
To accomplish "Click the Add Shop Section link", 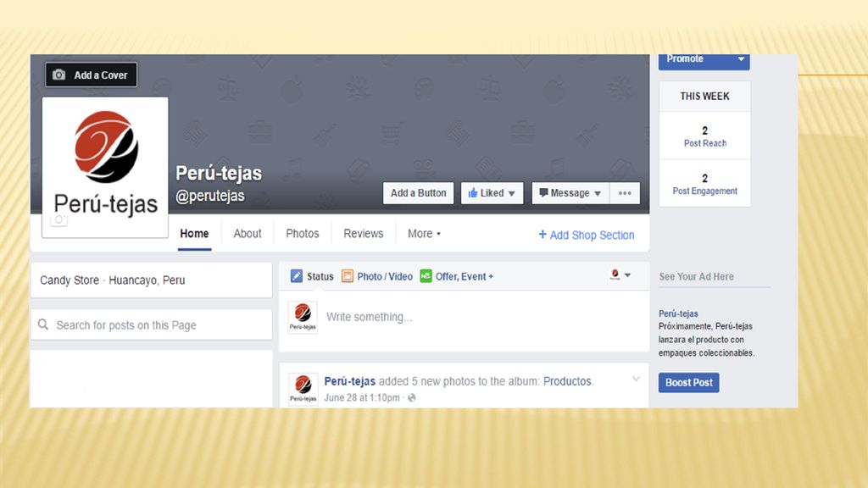I will point(587,236).
